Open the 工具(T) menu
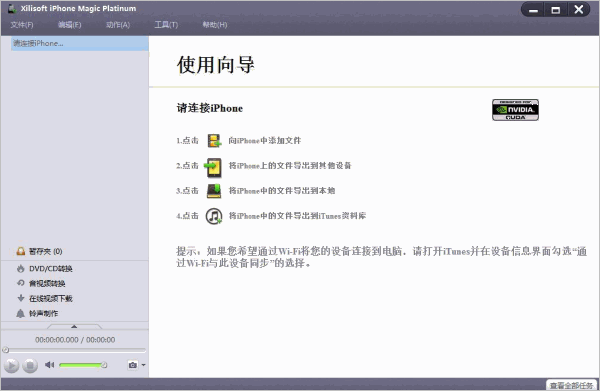Viewport: 600px width, 391px height. [166, 25]
